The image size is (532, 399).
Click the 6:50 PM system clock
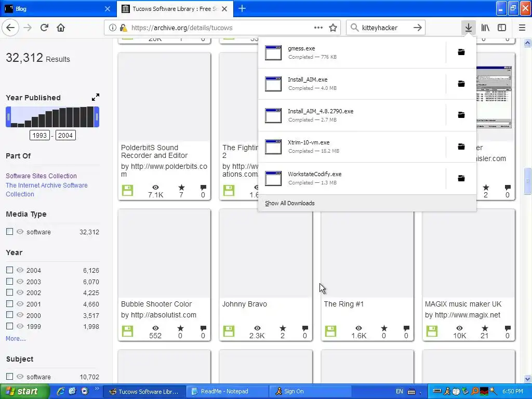click(x=513, y=391)
